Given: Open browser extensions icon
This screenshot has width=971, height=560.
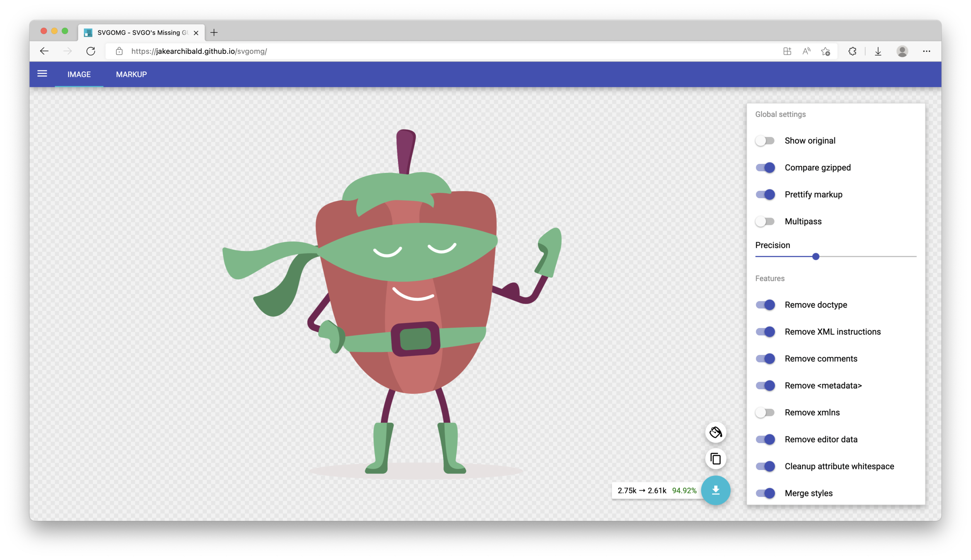Looking at the screenshot, I should click(852, 51).
